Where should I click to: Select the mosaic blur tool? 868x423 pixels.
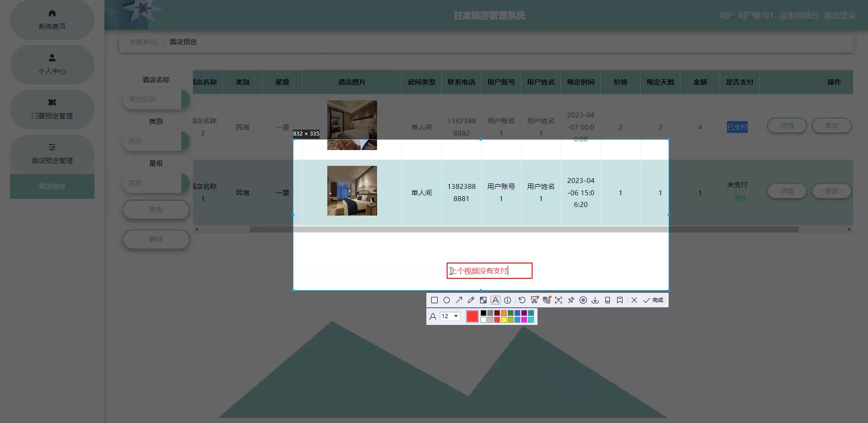point(483,300)
